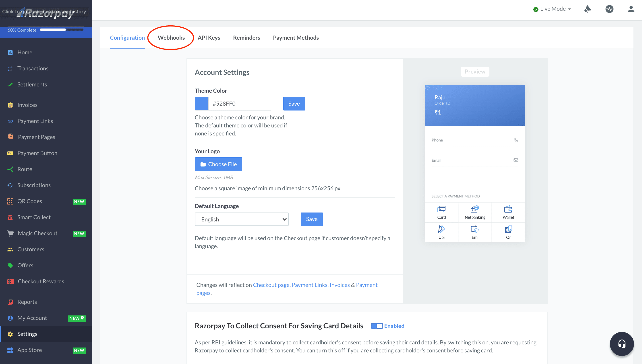Image resolution: width=642 pixels, height=364 pixels.
Task: Open the Default Language English dropdown
Action: point(242,219)
